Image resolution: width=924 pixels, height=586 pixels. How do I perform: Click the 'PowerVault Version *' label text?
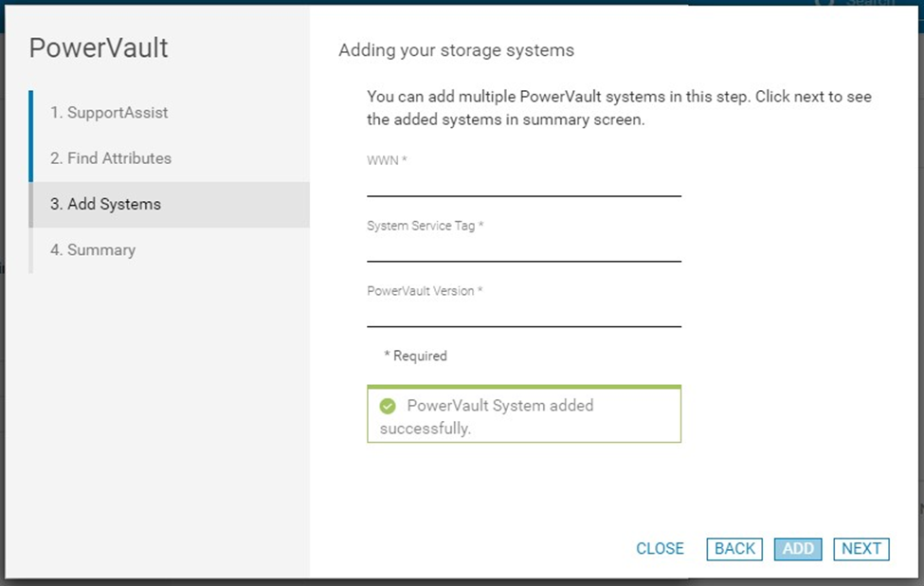point(425,291)
